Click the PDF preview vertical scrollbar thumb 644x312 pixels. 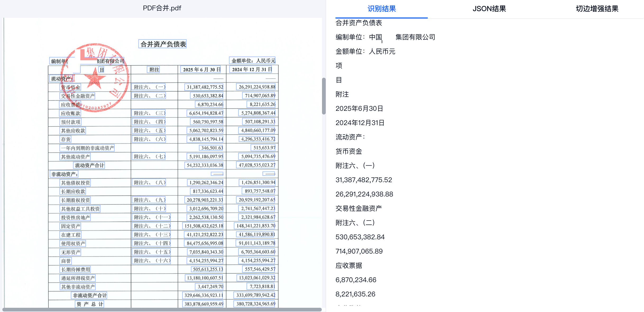click(324, 96)
